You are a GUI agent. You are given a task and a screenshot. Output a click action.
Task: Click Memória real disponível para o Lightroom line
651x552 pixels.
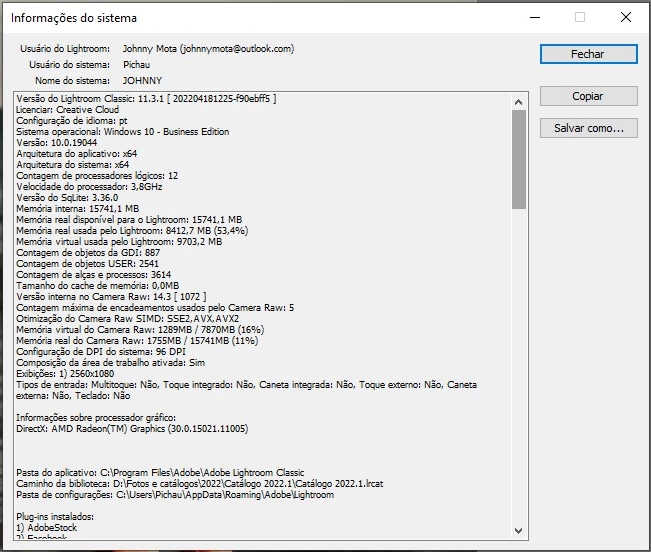click(129, 220)
